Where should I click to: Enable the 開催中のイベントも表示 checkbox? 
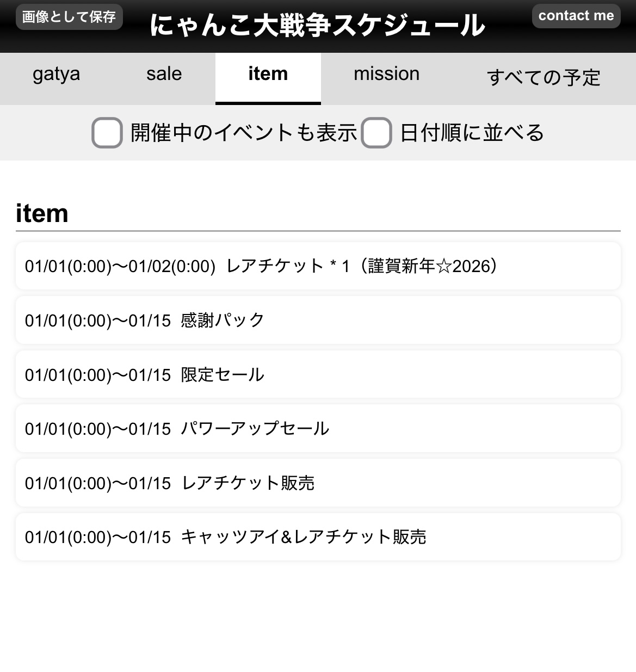point(107,133)
